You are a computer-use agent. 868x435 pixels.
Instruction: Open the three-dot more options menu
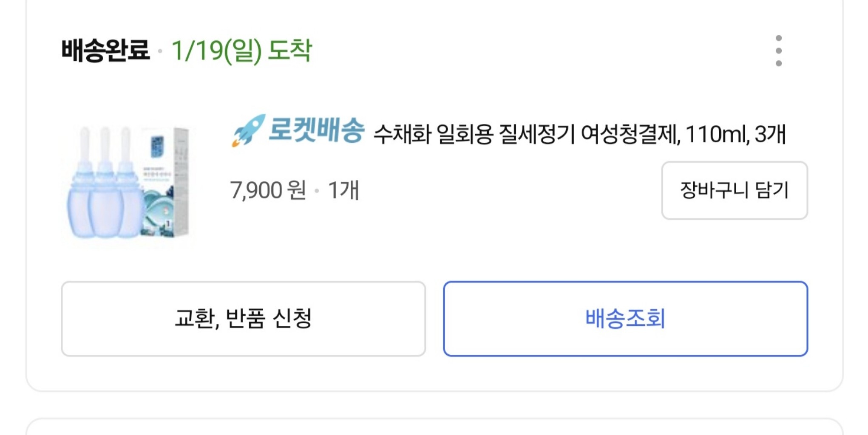778,51
